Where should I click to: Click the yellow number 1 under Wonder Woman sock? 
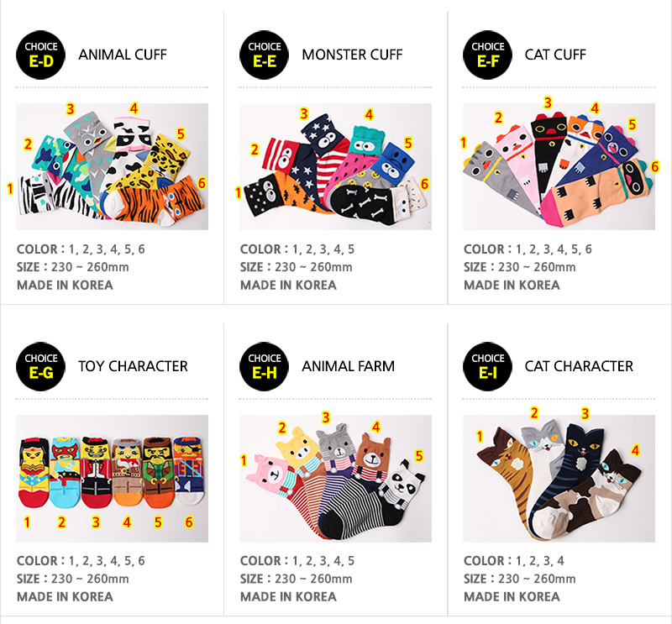point(27,522)
